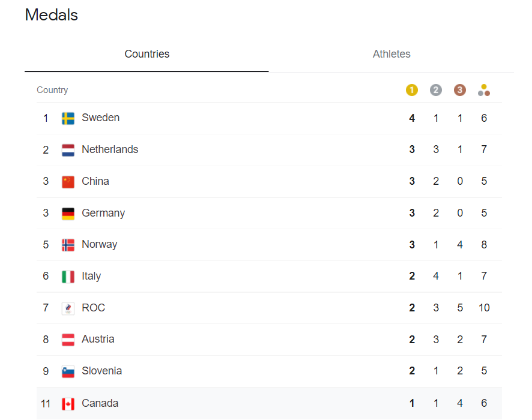
Task: Click the total medals column icon
Action: click(x=484, y=90)
